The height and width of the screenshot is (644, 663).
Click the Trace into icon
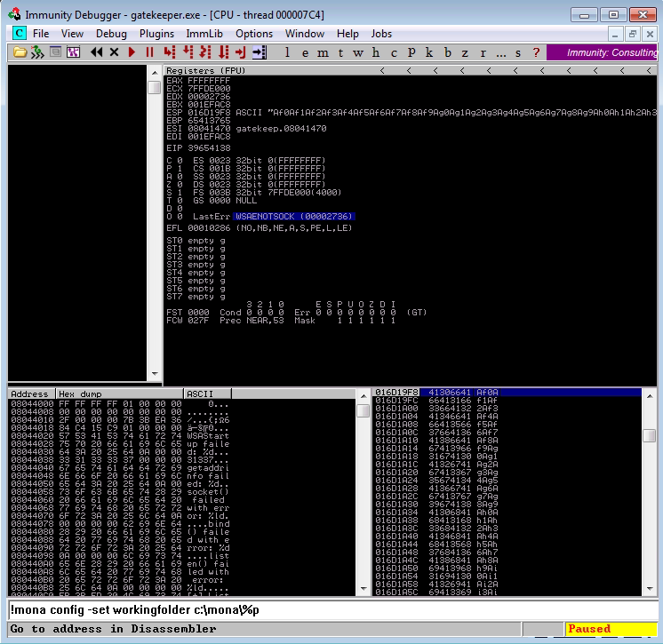pyautogui.click(x=205, y=52)
